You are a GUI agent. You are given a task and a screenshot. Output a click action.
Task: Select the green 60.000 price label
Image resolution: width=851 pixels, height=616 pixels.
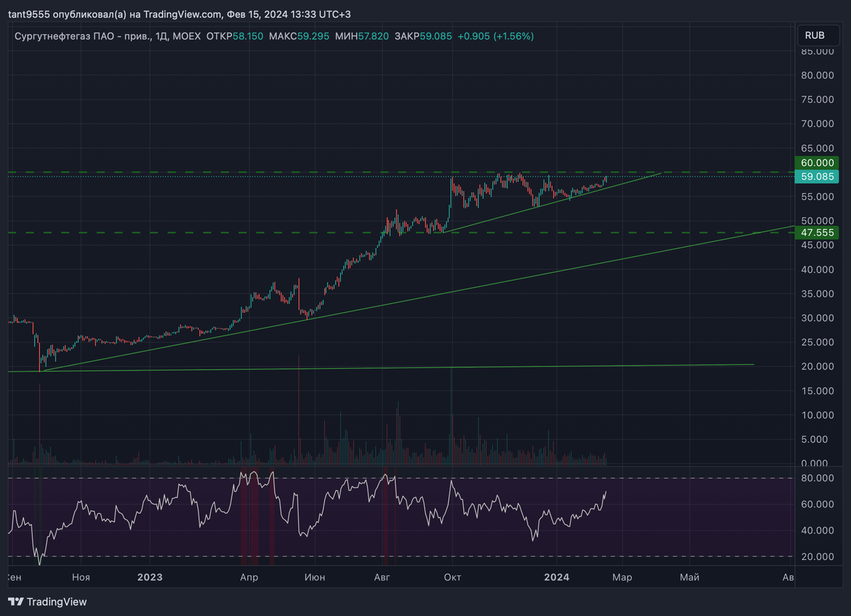click(816, 162)
